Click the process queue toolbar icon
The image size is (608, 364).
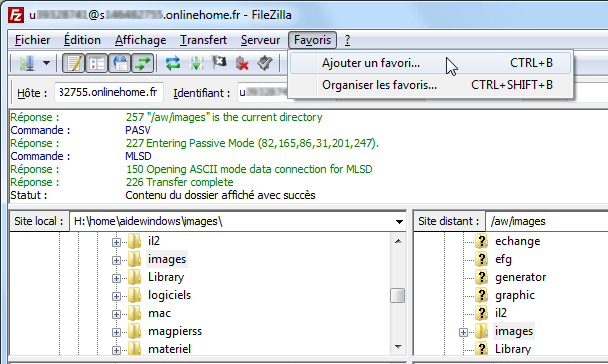(x=196, y=63)
